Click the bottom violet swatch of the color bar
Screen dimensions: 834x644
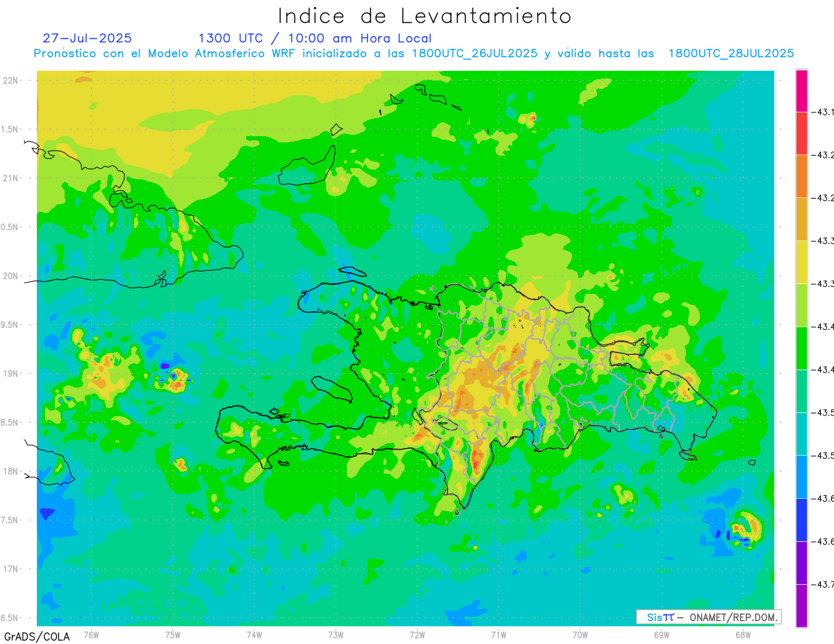click(801, 606)
